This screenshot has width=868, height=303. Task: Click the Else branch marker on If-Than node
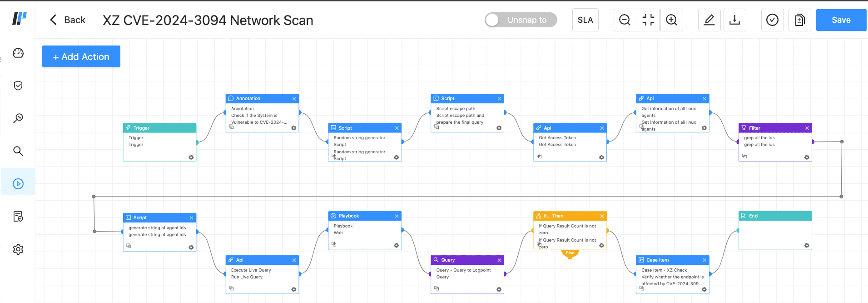[x=570, y=253]
